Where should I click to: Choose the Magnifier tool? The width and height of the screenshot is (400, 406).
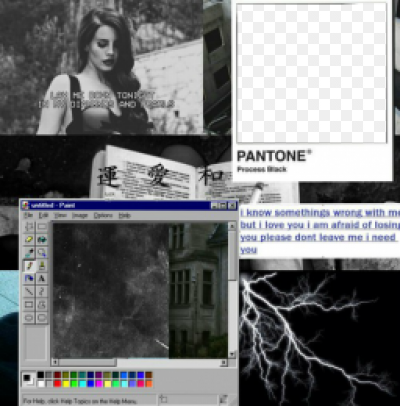pos(42,253)
